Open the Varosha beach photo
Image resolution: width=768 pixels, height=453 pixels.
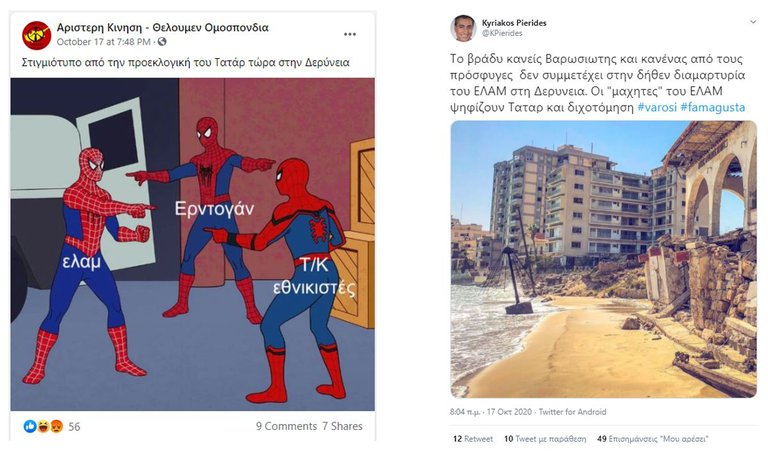pos(603,259)
